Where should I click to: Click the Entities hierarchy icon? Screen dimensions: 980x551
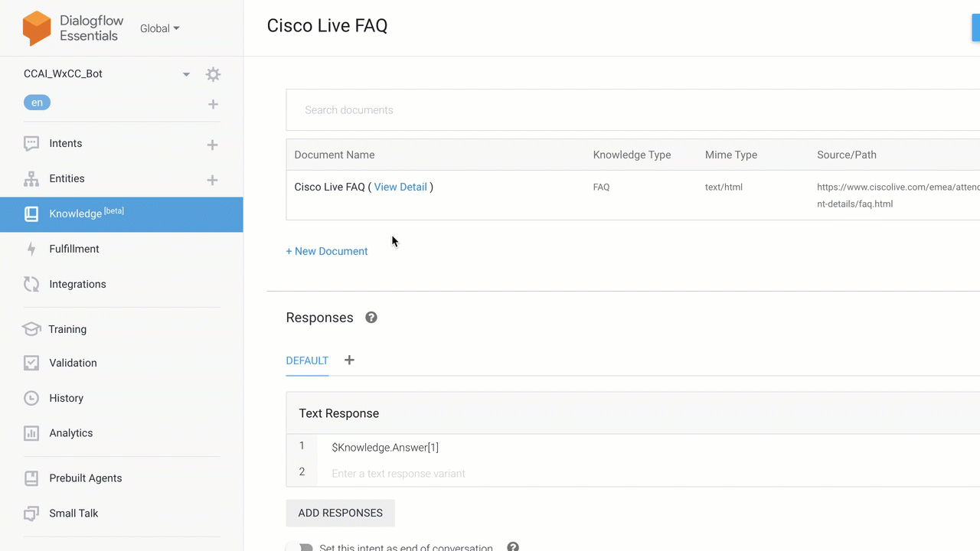point(31,179)
